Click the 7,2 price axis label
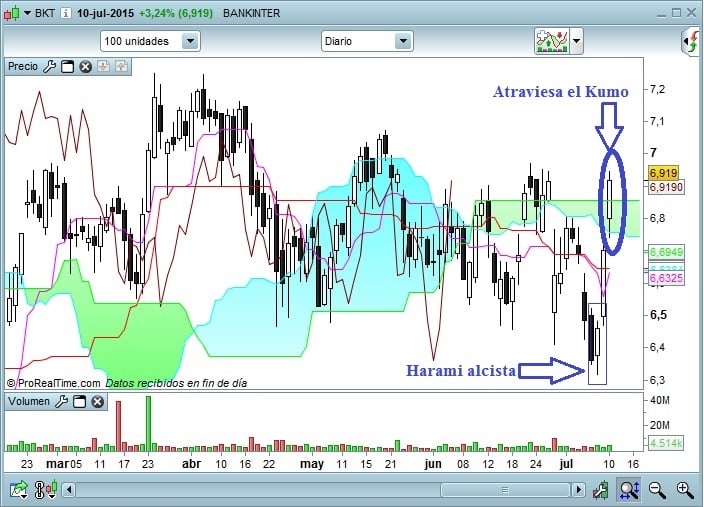Viewport: 704px width, 507px height. click(657, 89)
